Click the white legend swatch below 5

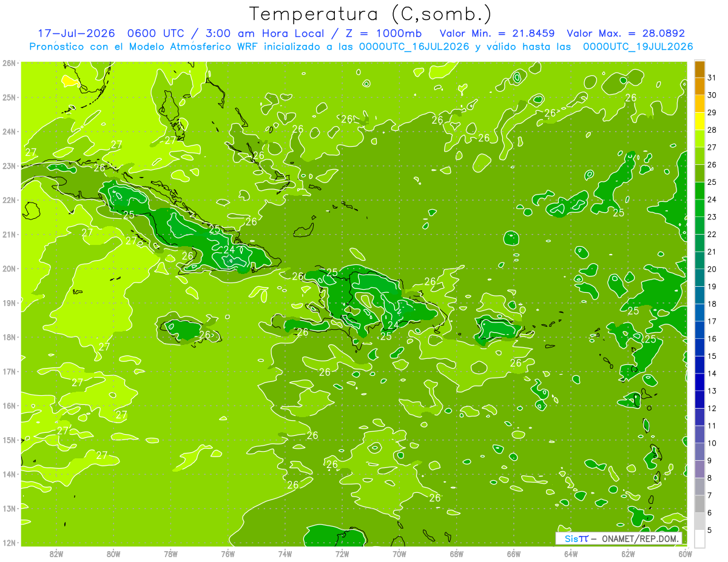point(699,538)
